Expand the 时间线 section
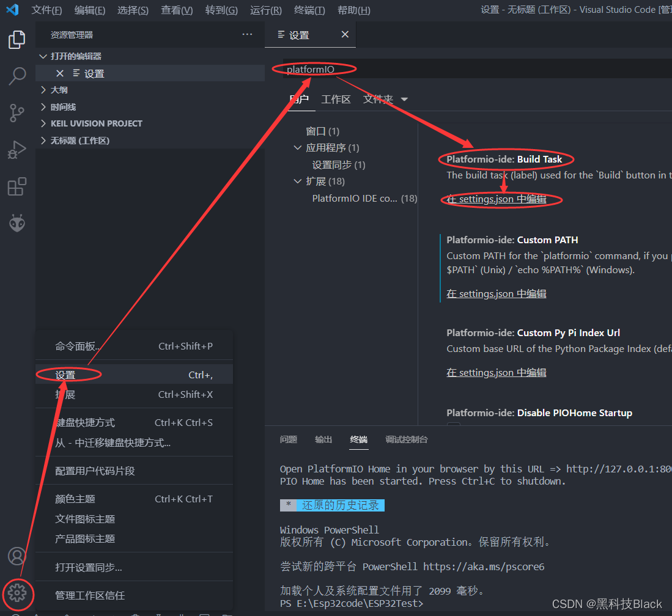Screen dimensions: 672x616 tap(43, 107)
